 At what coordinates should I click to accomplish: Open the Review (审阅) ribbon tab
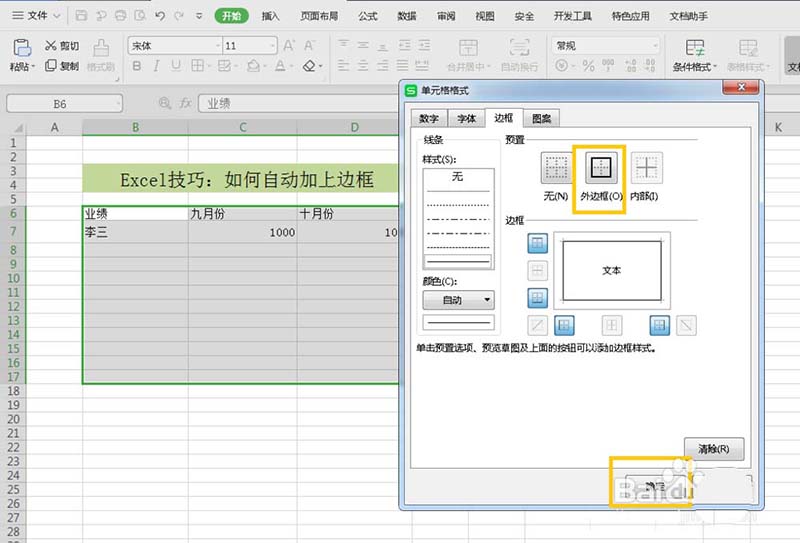pyautogui.click(x=445, y=16)
